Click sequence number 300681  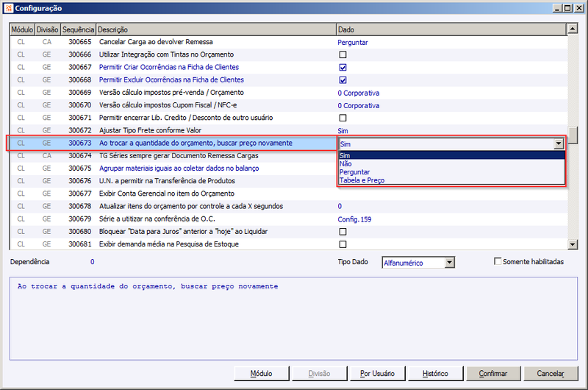80,244
